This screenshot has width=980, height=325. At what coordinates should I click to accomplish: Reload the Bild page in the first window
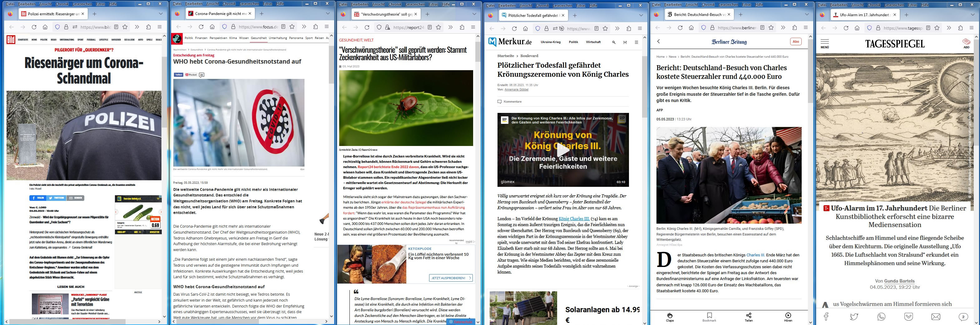pyautogui.click(x=34, y=27)
